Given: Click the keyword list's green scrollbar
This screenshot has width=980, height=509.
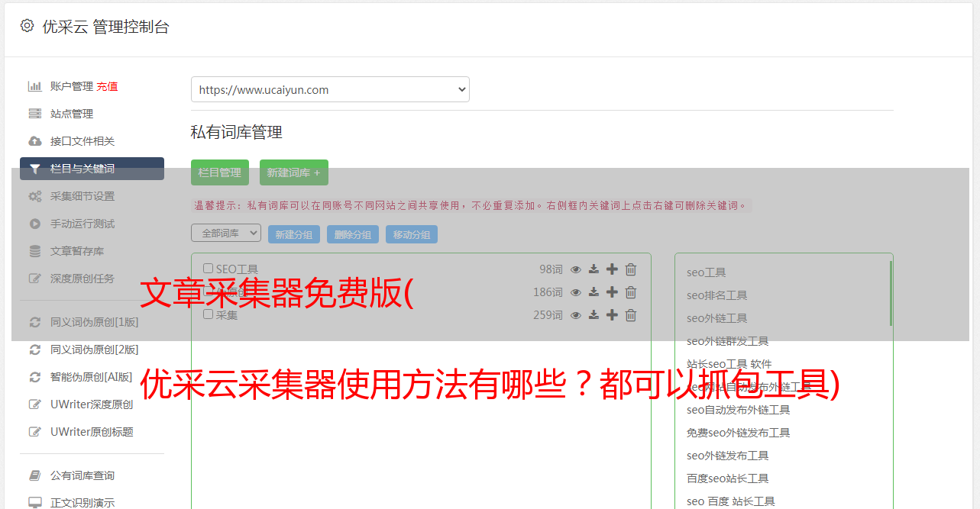Looking at the screenshot, I should [x=891, y=293].
